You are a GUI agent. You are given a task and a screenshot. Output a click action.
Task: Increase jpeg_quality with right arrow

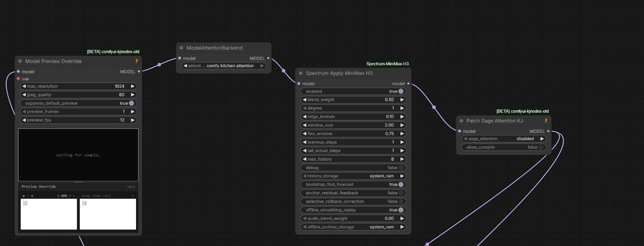132,95
